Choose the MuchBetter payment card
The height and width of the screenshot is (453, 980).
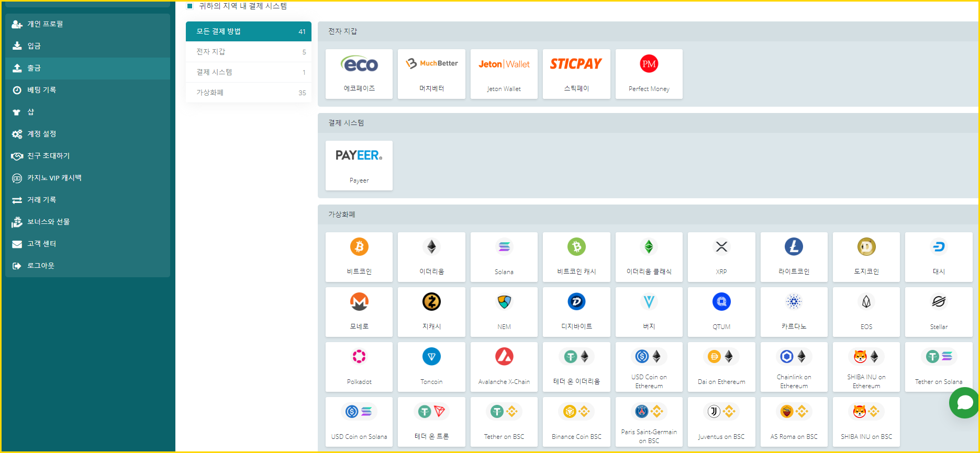431,74
